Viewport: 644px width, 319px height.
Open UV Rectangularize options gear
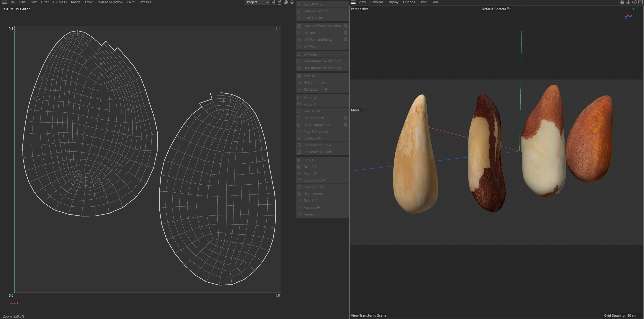point(346,125)
